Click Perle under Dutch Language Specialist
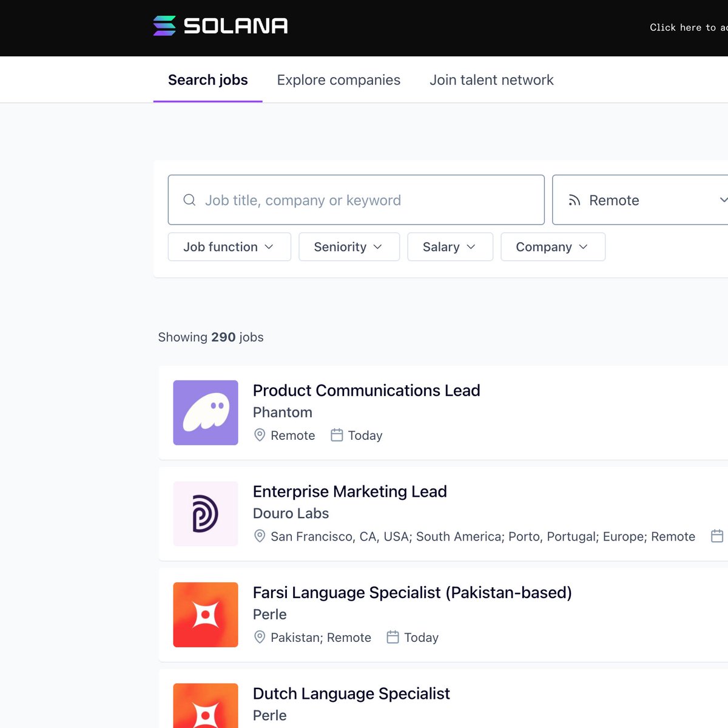This screenshot has height=728, width=728. pyautogui.click(x=270, y=715)
